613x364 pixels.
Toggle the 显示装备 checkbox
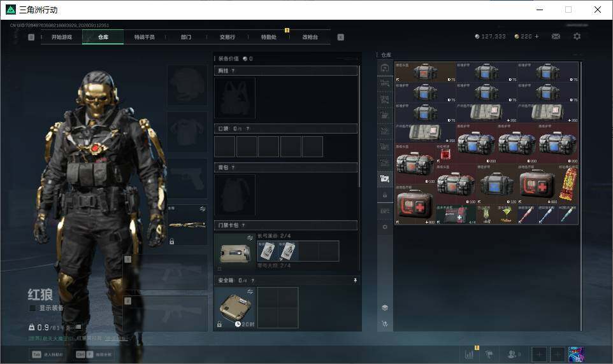33,308
